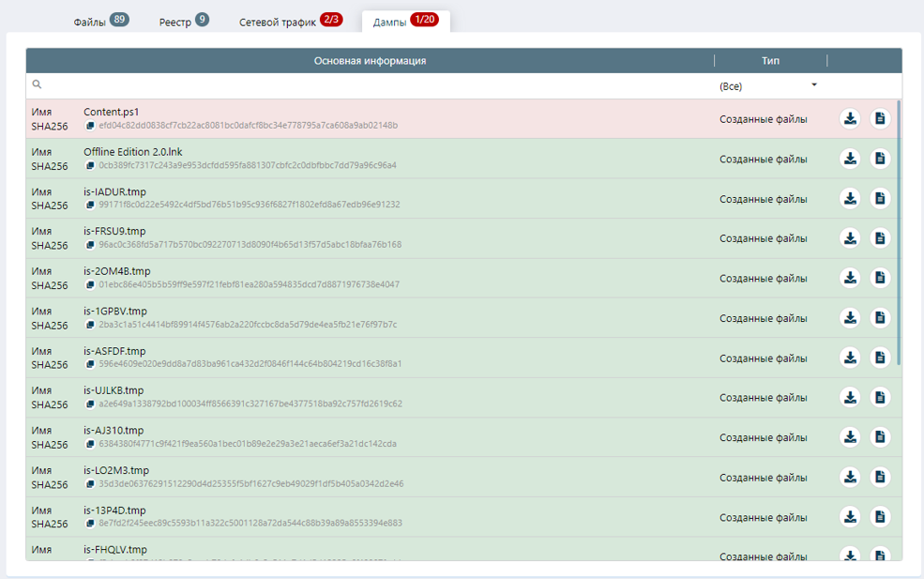
Task: View document details of is-2OM4B.tmp
Action: 880,278
